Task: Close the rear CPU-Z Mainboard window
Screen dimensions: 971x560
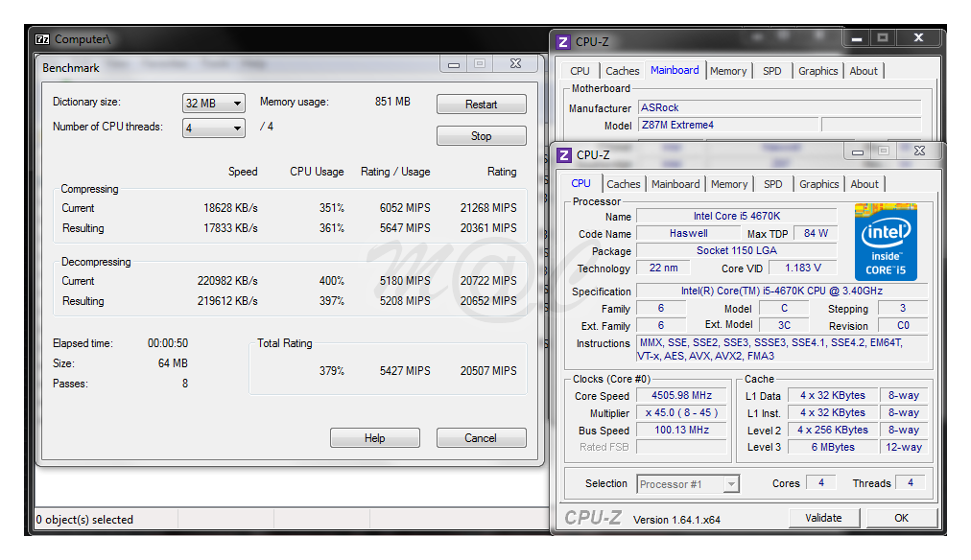Action: coord(918,38)
